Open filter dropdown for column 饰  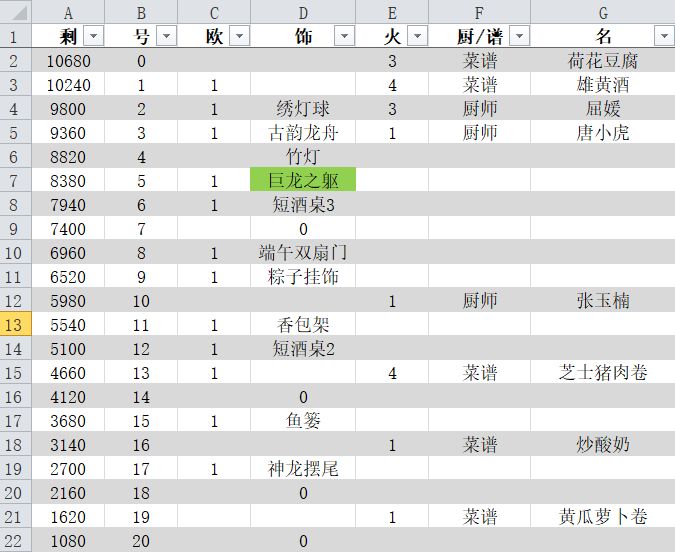344,36
